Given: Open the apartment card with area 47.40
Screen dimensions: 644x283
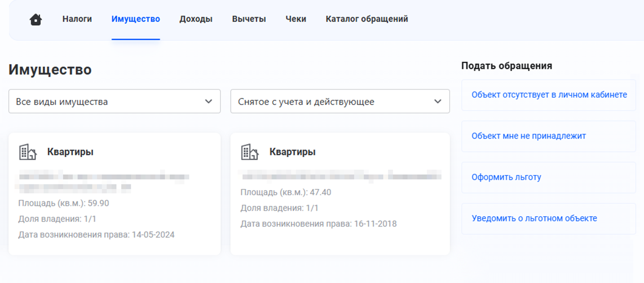Looking at the screenshot, I should [x=340, y=193].
